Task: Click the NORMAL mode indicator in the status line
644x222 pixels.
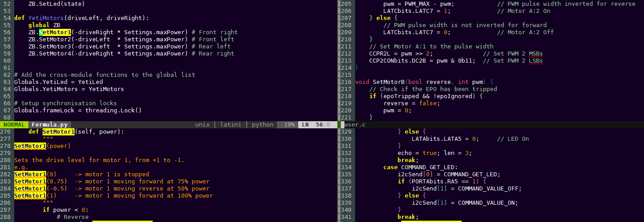Action: [14, 125]
